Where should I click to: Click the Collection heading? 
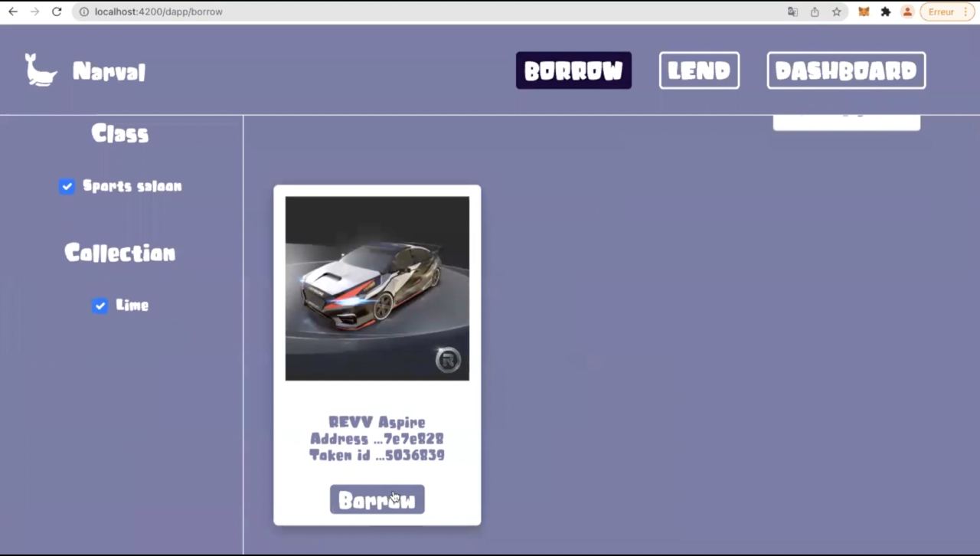click(120, 253)
